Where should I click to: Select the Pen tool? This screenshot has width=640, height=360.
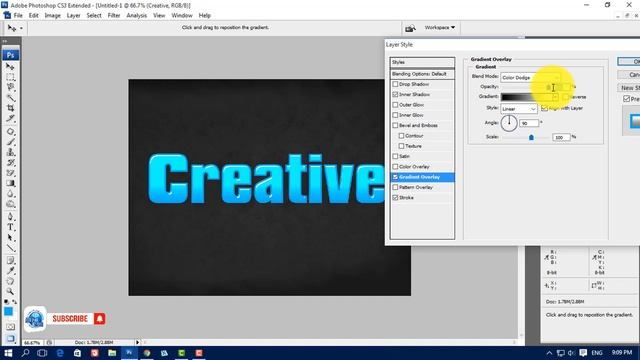click(x=11, y=217)
